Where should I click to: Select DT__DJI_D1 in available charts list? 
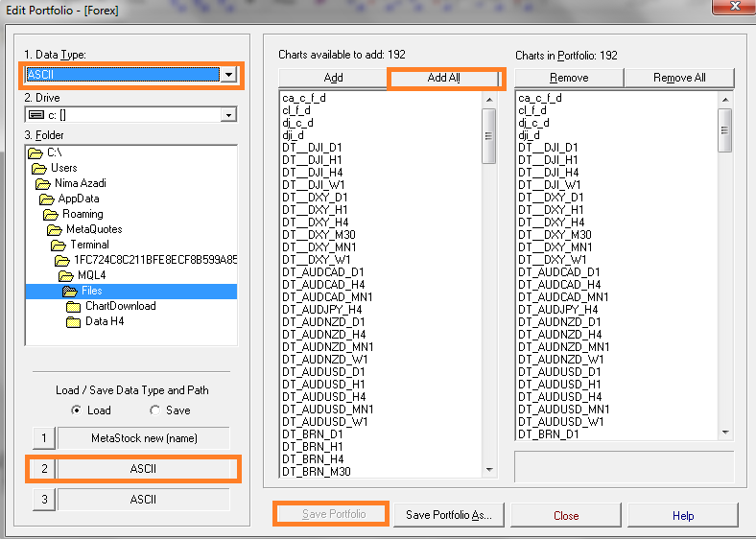(312, 148)
